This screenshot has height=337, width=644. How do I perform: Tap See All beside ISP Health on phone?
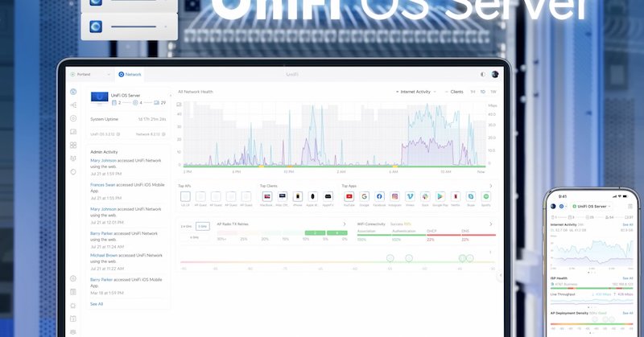click(x=628, y=278)
